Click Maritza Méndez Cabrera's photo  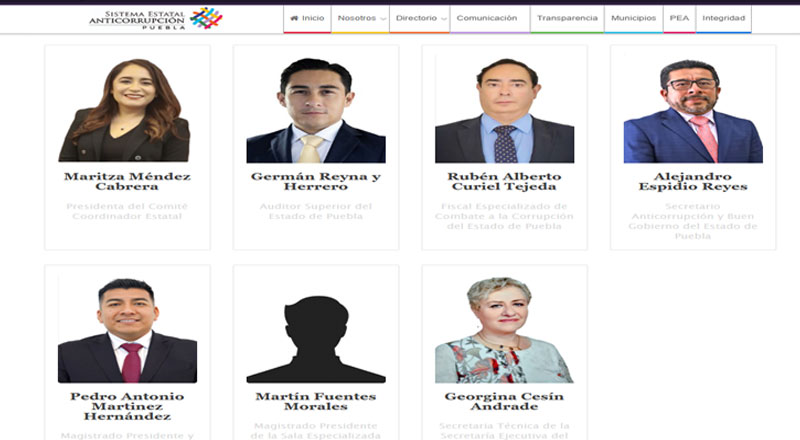[124, 110]
